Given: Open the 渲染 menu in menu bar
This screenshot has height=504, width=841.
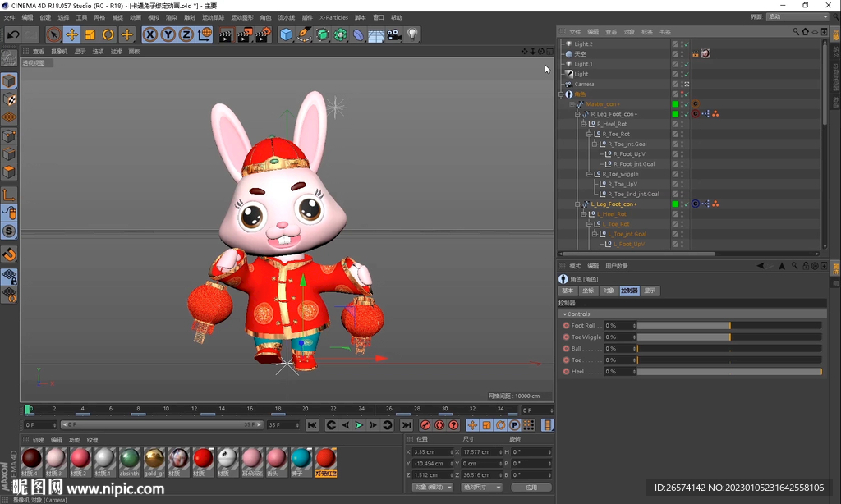Looking at the screenshot, I should click(171, 18).
